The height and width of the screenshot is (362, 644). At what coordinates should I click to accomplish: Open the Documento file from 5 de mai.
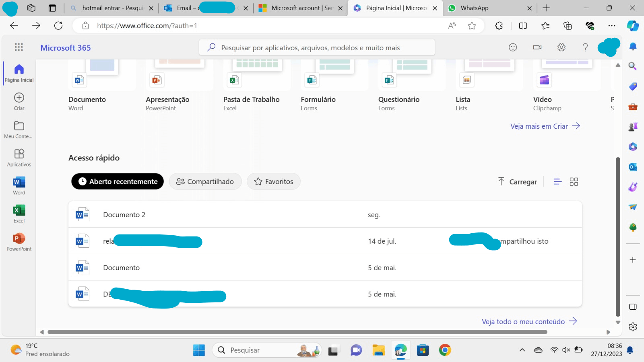(325, 267)
